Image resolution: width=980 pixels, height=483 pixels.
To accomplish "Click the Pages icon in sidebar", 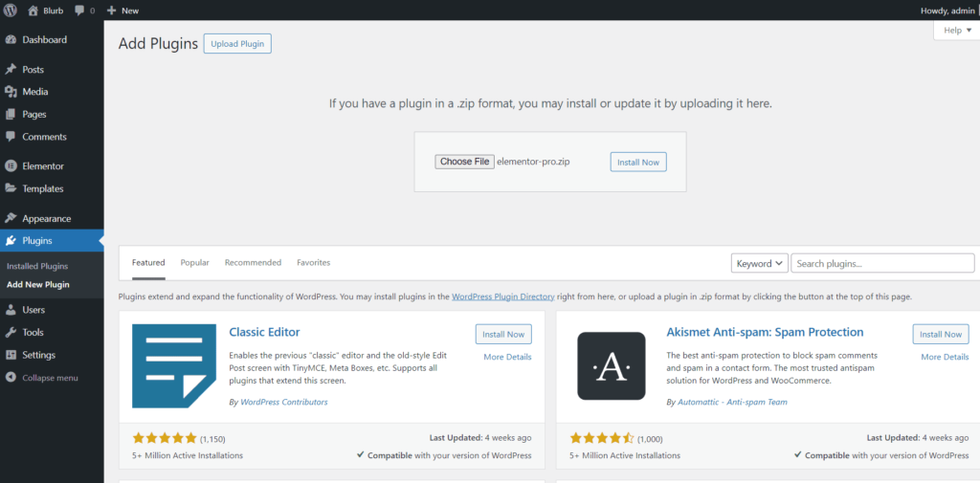I will [11, 115].
